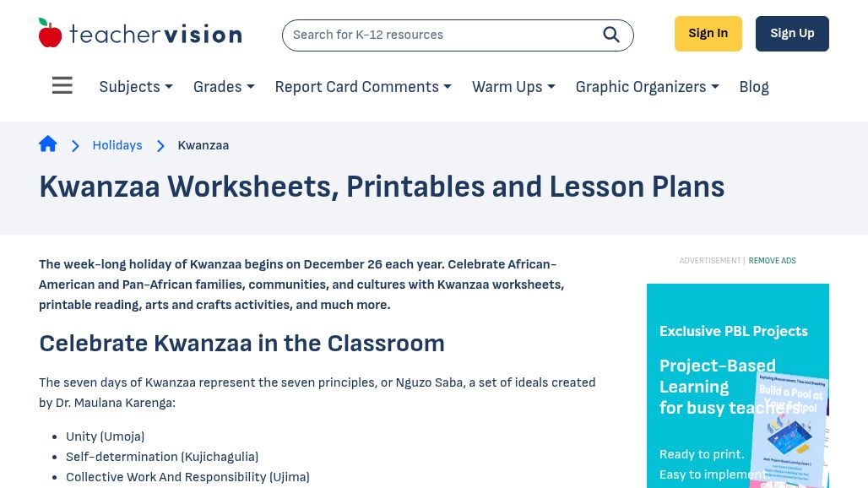This screenshot has height=488, width=868.
Task: Open the Graphic Organizers menu
Action: coord(647,87)
